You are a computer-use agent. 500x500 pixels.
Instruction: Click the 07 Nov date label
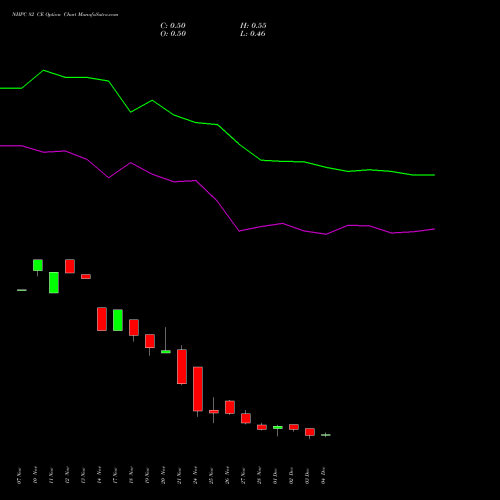(x=19, y=476)
